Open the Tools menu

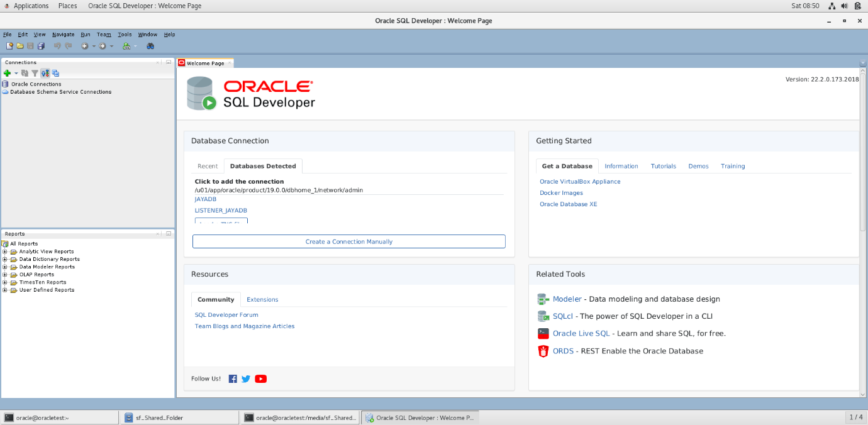(x=124, y=35)
